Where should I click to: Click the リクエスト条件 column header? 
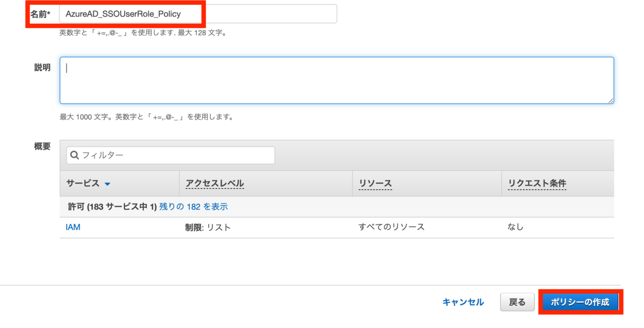coord(537,184)
